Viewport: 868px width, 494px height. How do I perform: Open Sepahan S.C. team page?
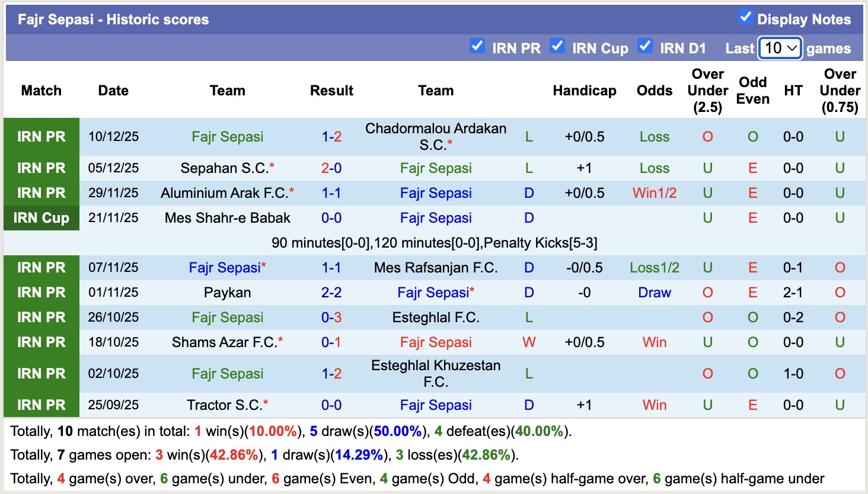coord(224,168)
